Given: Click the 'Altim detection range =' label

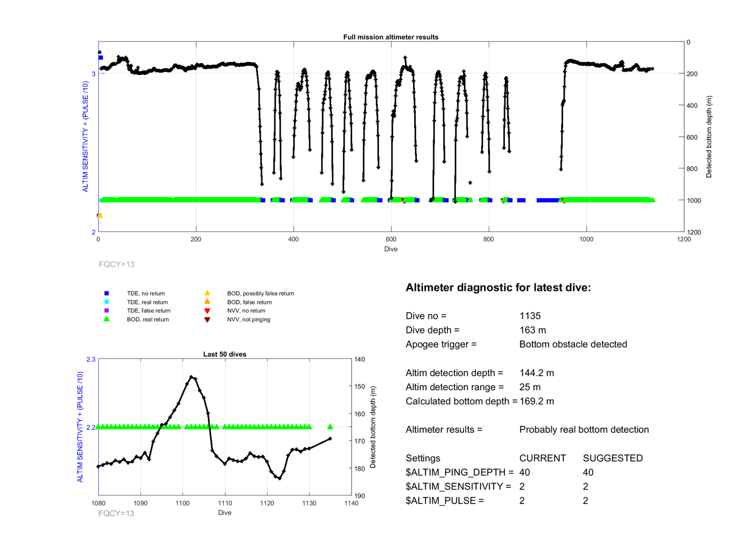Looking at the screenshot, I should point(455,387).
